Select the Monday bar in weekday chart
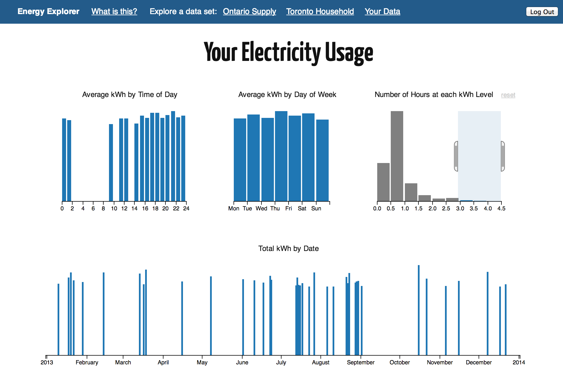 pyautogui.click(x=240, y=160)
